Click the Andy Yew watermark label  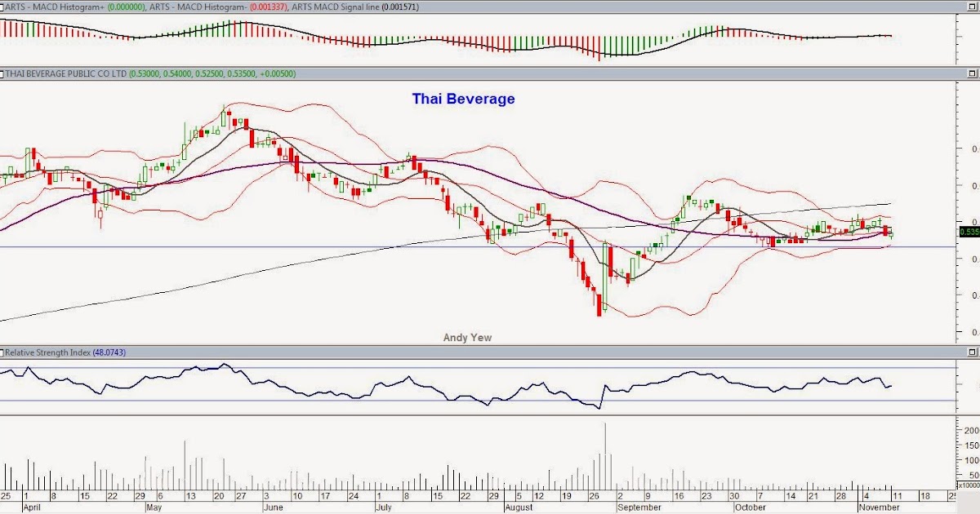point(467,337)
